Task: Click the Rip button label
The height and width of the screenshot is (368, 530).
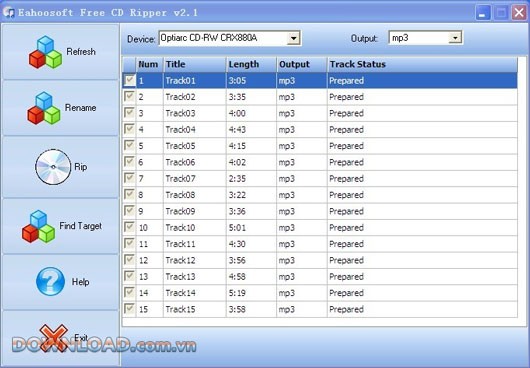Action: coord(80,167)
